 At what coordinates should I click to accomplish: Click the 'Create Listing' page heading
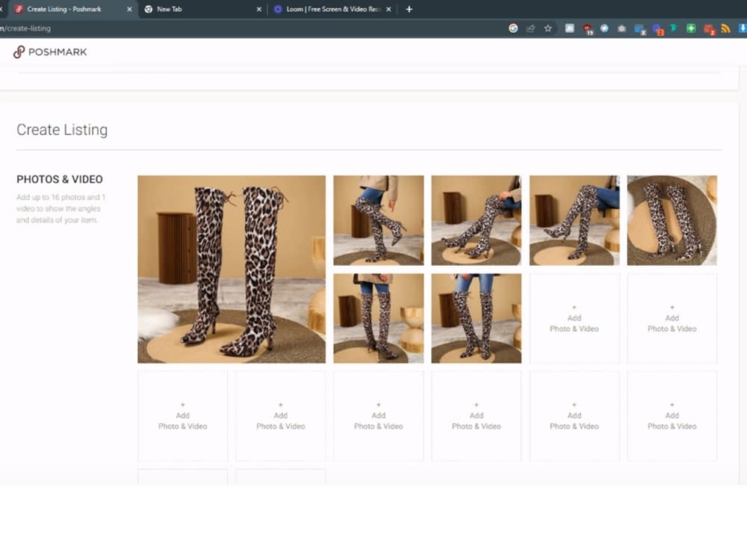coord(62,129)
